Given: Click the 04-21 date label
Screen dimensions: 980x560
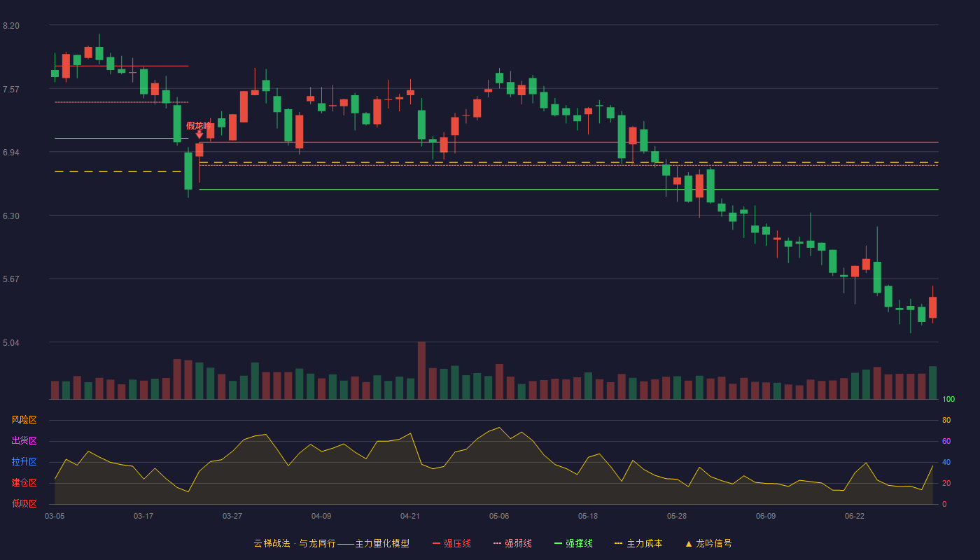Looking at the screenshot, I should coord(410,516).
